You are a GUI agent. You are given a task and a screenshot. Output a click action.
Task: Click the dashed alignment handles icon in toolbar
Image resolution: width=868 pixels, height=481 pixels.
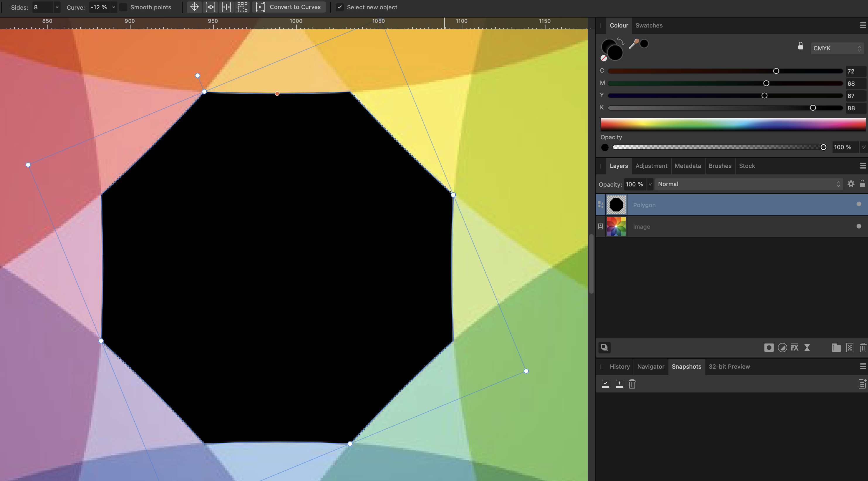242,7
